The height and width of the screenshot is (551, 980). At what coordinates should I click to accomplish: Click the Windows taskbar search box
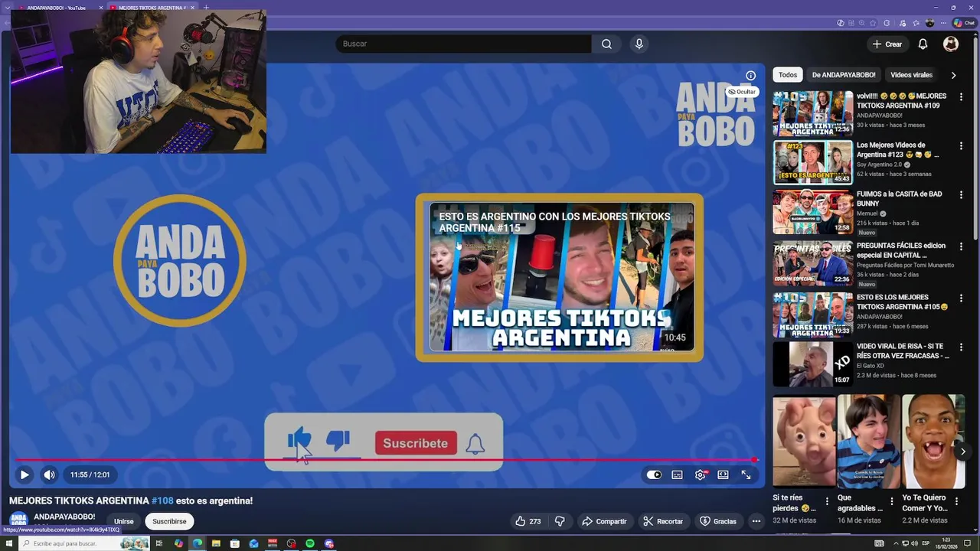pyautogui.click(x=83, y=543)
